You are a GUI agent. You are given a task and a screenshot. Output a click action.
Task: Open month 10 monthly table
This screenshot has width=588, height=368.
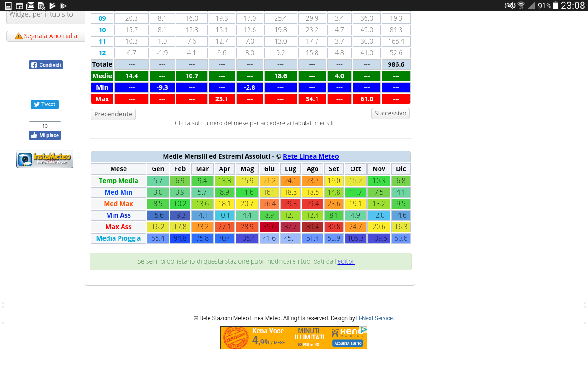[x=102, y=30]
